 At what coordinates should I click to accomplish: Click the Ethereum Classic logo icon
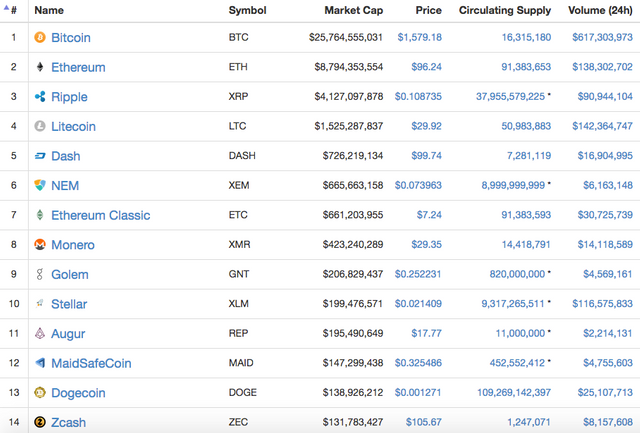tap(40, 215)
